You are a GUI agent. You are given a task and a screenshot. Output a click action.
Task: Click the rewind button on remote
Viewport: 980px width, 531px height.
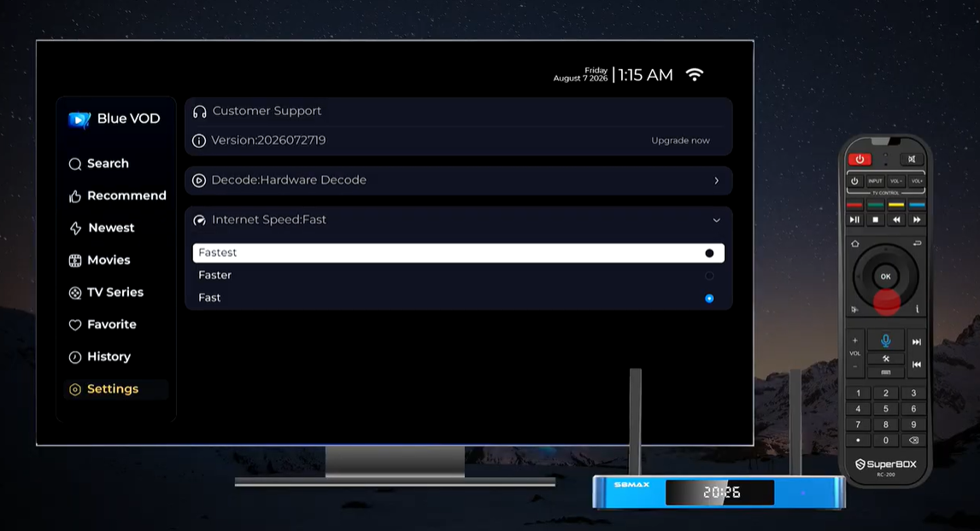(x=896, y=220)
